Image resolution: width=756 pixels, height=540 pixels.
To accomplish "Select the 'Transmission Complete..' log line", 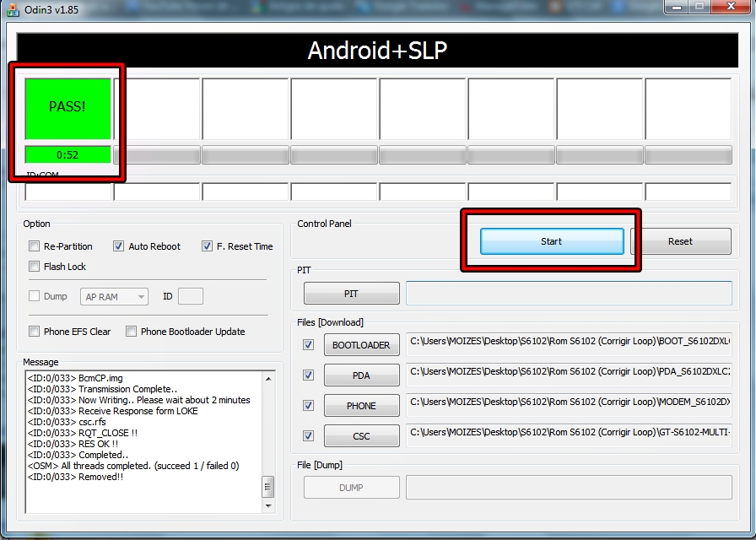I will click(102, 389).
